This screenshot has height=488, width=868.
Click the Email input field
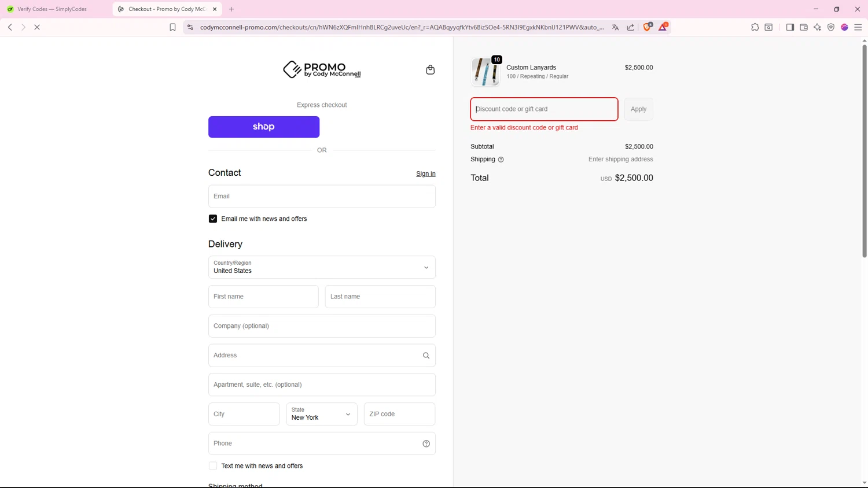pyautogui.click(x=322, y=197)
